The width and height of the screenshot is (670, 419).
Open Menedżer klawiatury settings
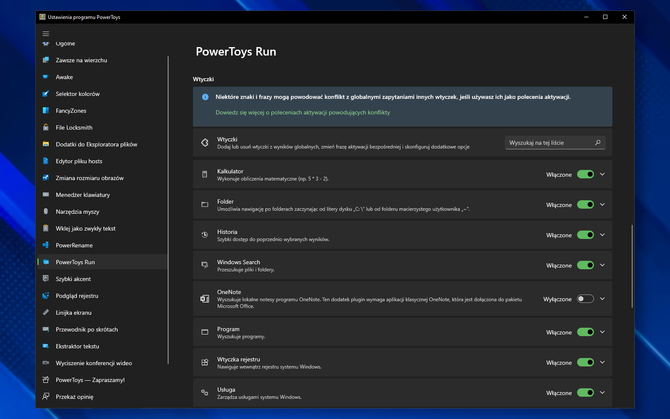point(103,195)
